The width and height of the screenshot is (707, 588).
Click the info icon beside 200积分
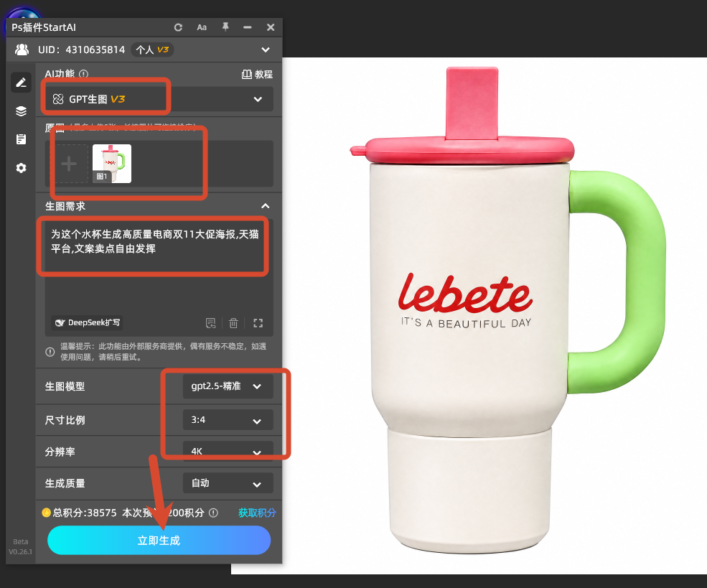click(214, 513)
